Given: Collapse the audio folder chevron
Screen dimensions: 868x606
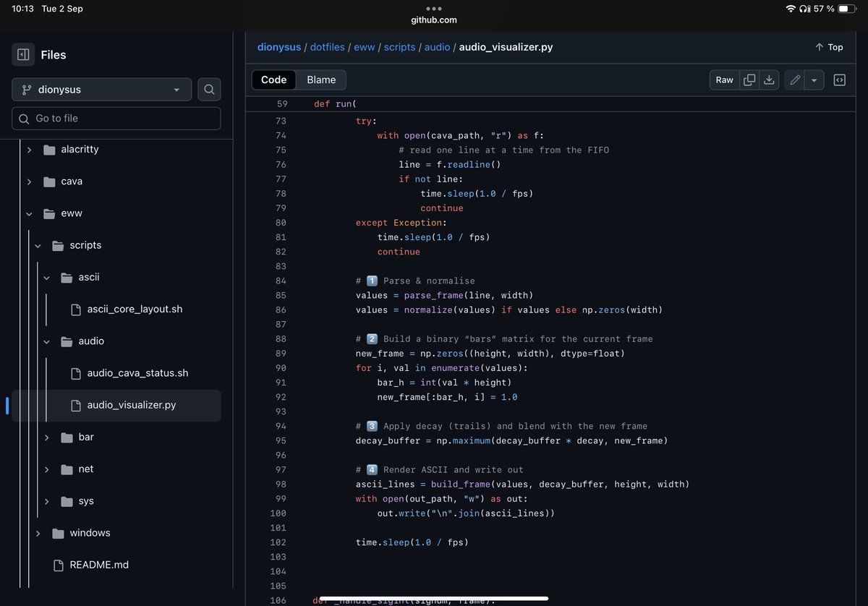Looking at the screenshot, I should point(46,341).
